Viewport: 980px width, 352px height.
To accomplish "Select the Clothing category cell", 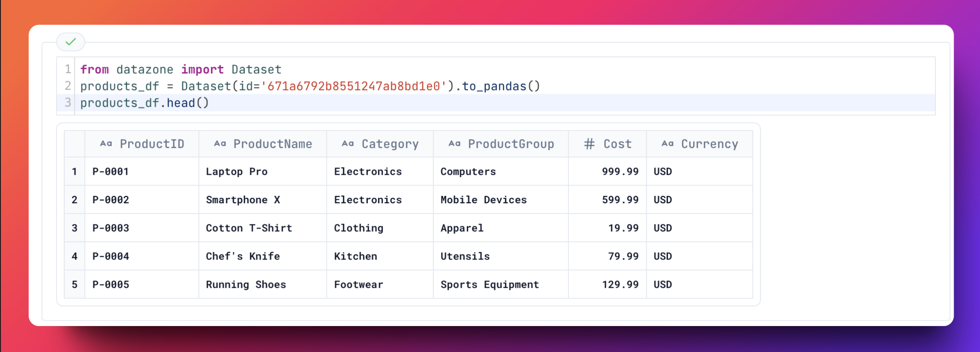I will click(x=380, y=228).
